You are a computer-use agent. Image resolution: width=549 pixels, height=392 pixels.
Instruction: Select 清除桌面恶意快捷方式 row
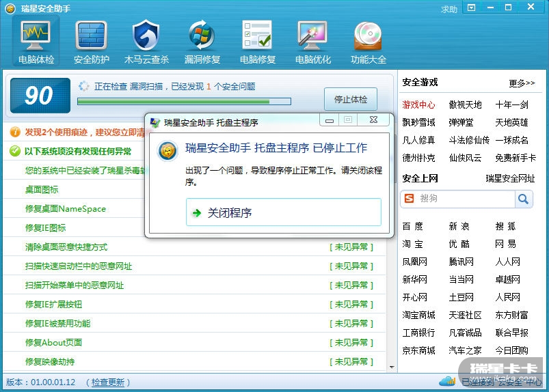tap(195, 247)
